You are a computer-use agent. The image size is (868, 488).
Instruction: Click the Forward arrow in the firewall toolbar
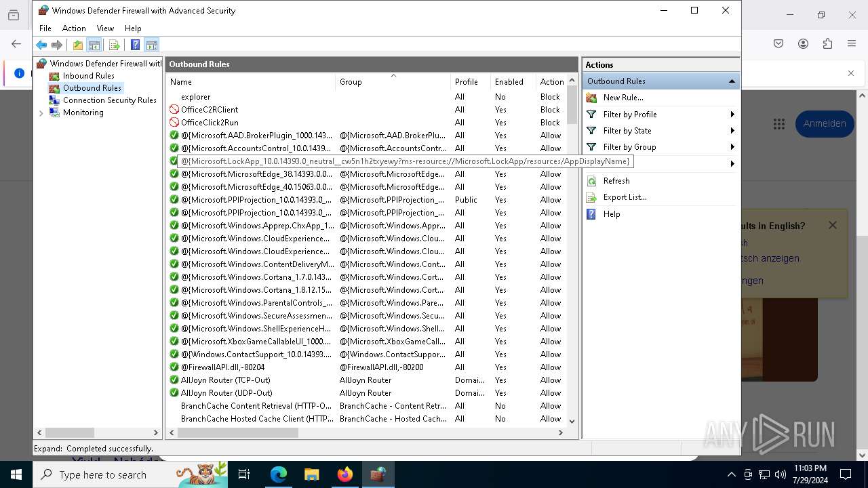(x=57, y=45)
